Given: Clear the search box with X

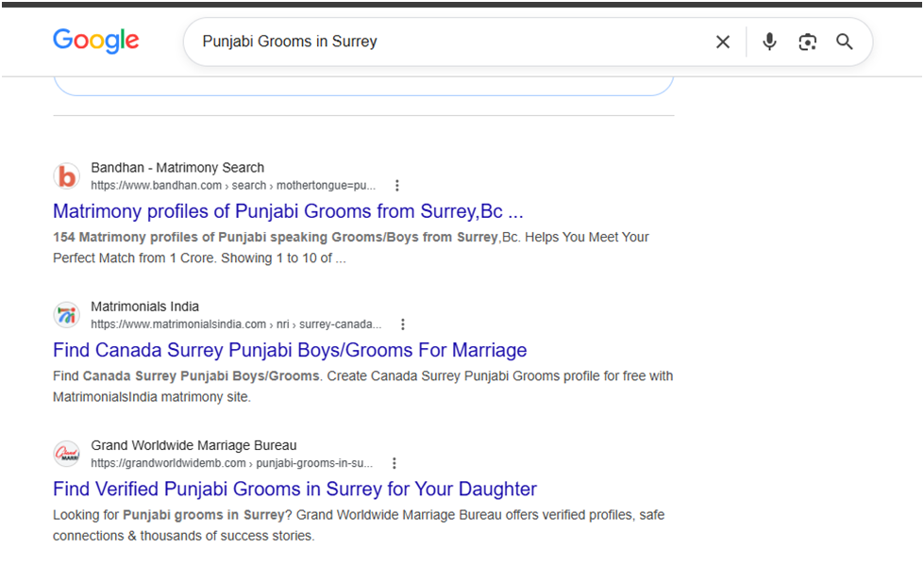Looking at the screenshot, I should point(722,42).
